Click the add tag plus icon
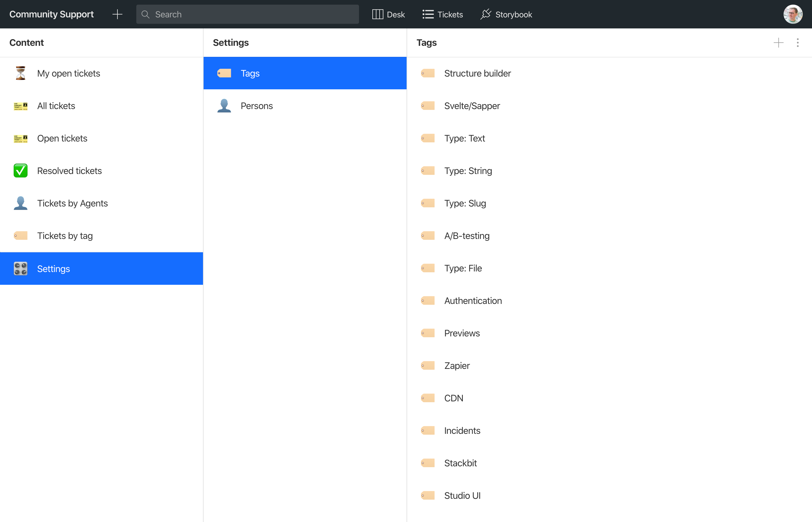 (778, 43)
